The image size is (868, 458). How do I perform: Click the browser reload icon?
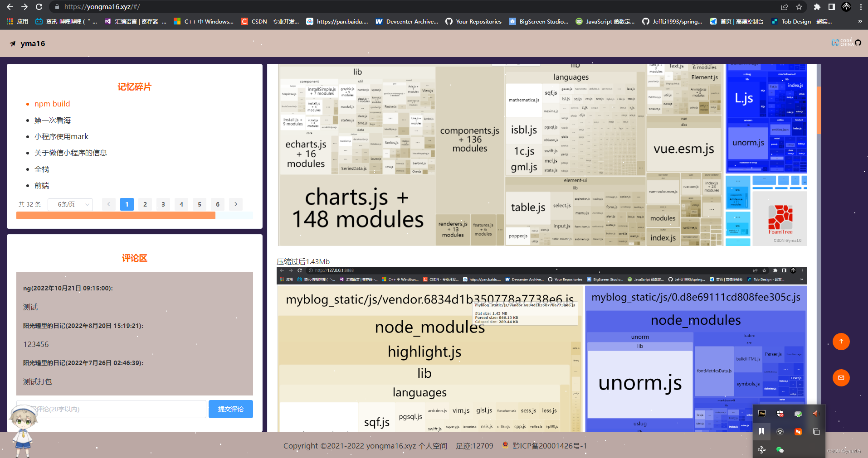[39, 7]
